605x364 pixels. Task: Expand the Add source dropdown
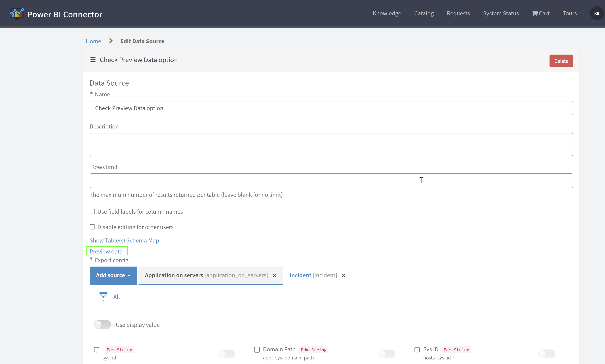point(113,275)
